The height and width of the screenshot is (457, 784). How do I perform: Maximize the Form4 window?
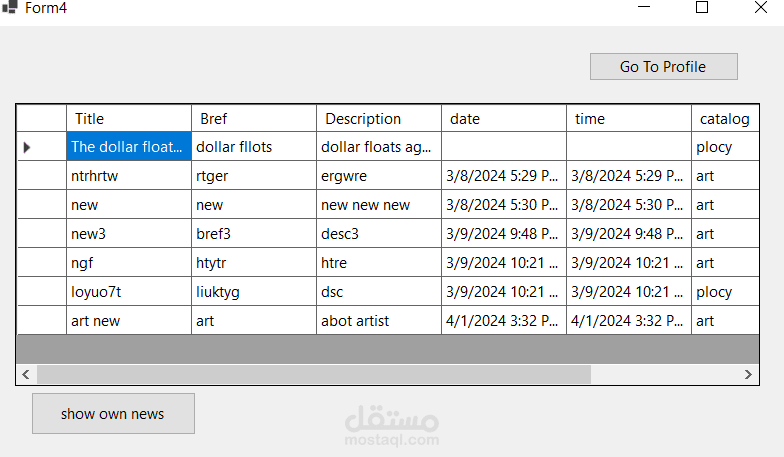point(702,8)
